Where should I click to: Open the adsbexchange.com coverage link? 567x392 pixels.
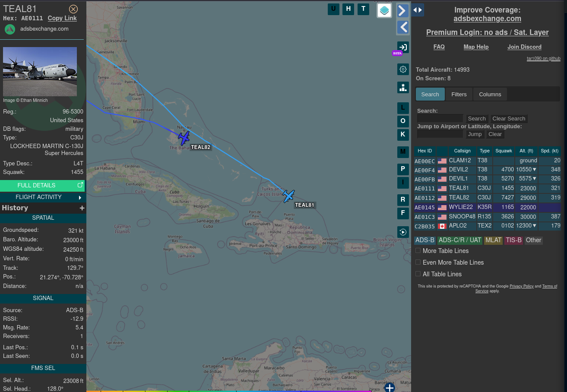click(487, 19)
